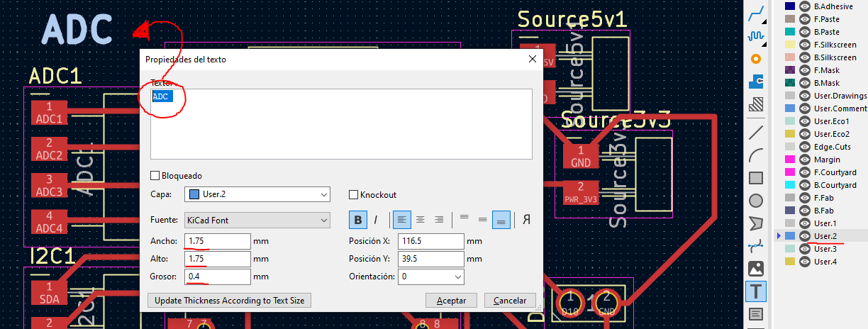Hide the B.Silkscreen layer

point(805,57)
